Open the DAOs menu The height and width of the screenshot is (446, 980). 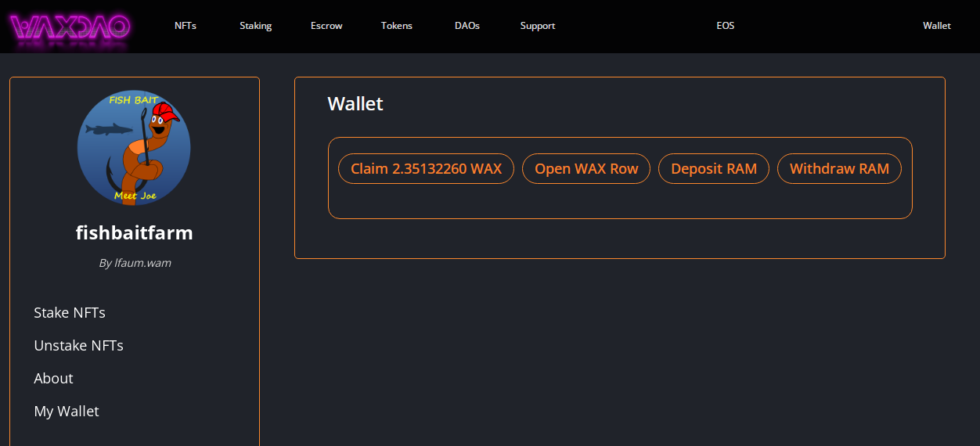click(467, 26)
